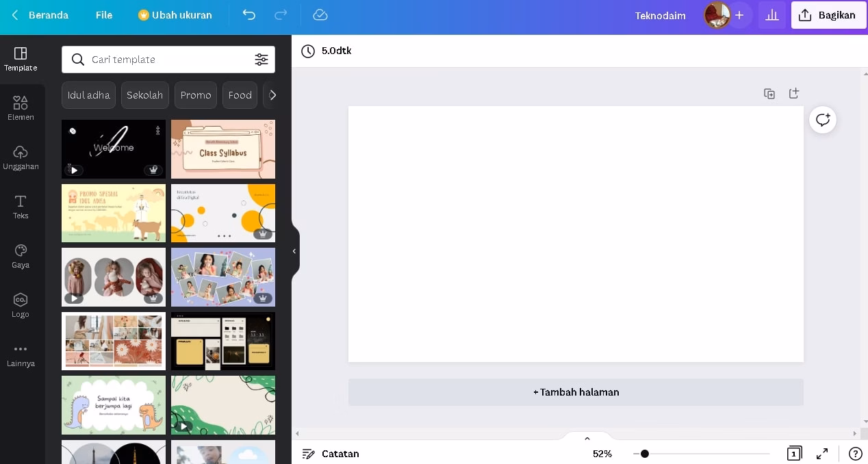Open the 52% zoom level menu
868x464 pixels.
click(602, 454)
